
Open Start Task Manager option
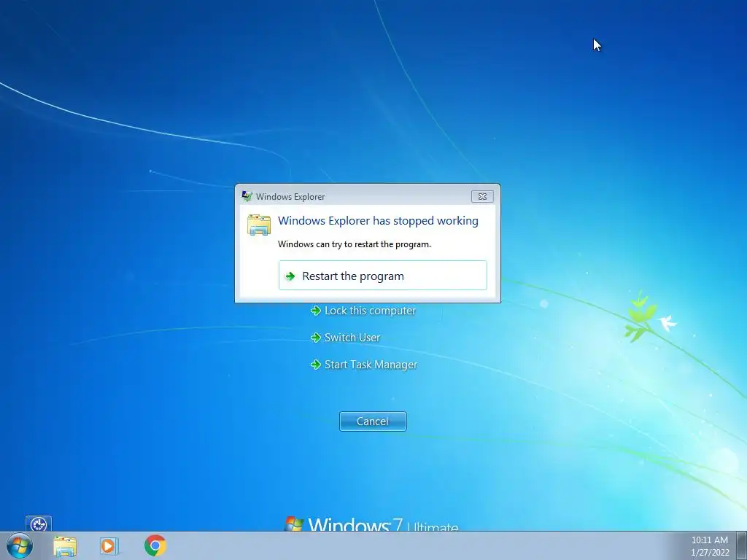click(x=364, y=365)
